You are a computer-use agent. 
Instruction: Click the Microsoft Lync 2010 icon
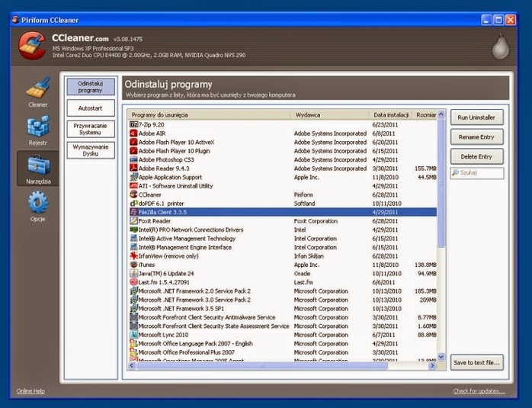coord(133,335)
